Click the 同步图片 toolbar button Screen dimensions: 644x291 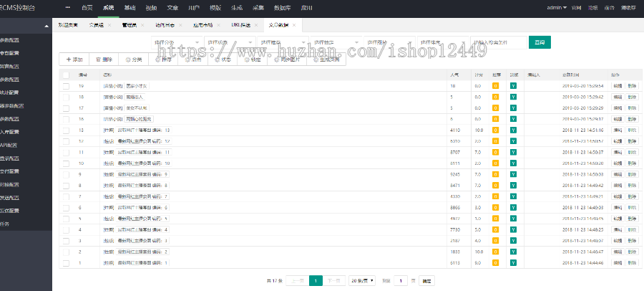287,59
